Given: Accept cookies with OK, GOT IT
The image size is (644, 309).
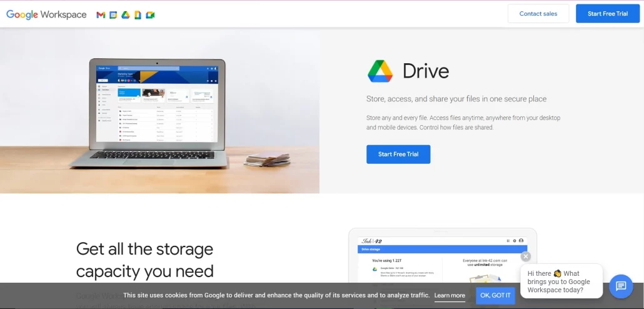Looking at the screenshot, I should [495, 295].
